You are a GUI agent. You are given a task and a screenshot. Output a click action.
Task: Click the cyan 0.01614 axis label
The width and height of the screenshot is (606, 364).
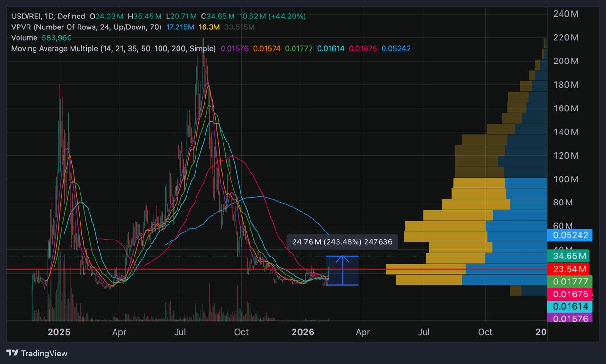click(x=569, y=306)
